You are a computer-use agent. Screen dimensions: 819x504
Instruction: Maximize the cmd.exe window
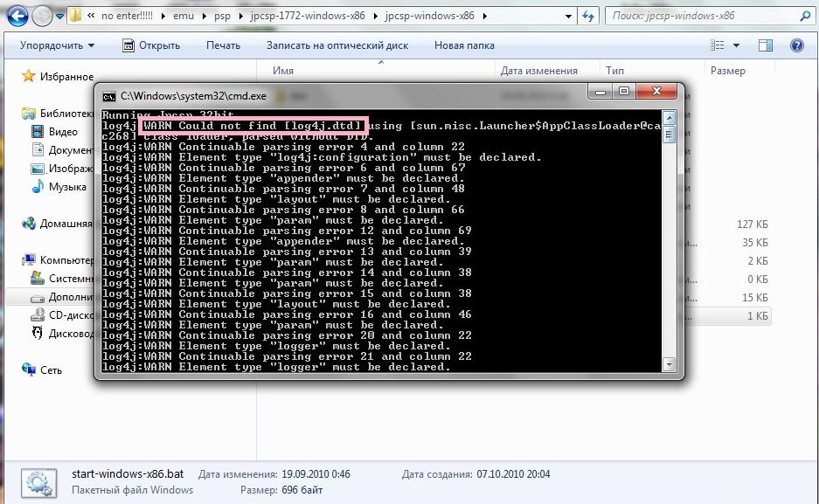(623, 92)
